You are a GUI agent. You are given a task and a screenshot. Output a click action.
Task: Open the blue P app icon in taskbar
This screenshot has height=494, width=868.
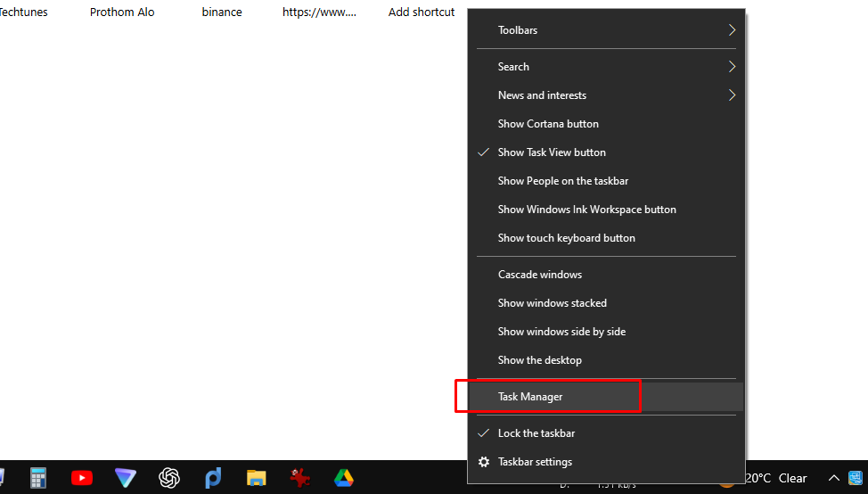(213, 478)
